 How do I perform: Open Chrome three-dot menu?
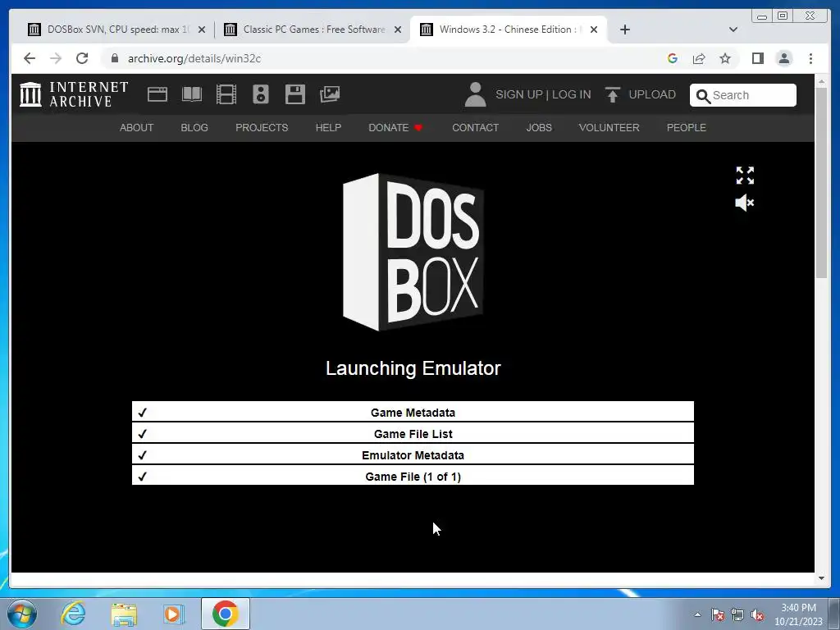coord(810,58)
